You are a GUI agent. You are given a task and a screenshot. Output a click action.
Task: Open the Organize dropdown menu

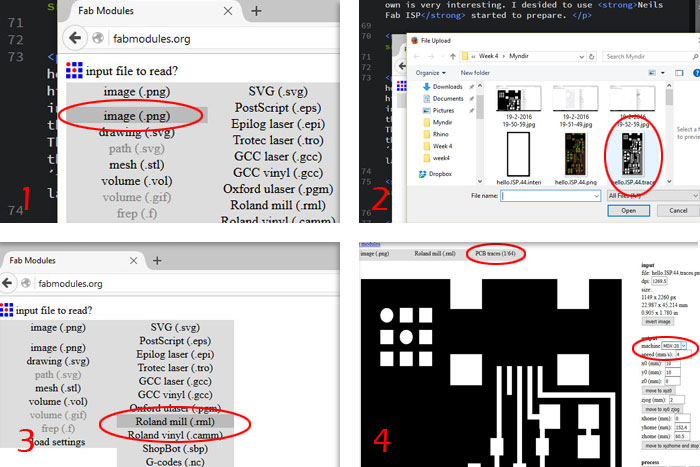430,73
